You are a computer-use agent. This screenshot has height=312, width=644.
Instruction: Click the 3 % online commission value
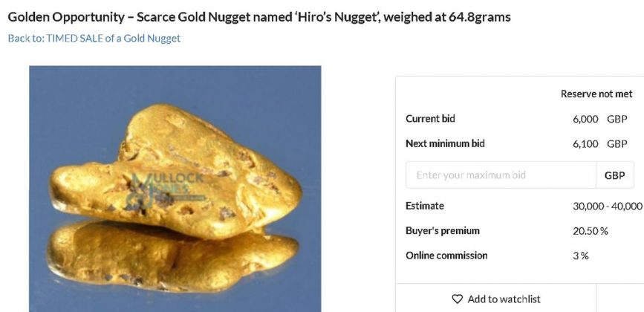tap(581, 256)
